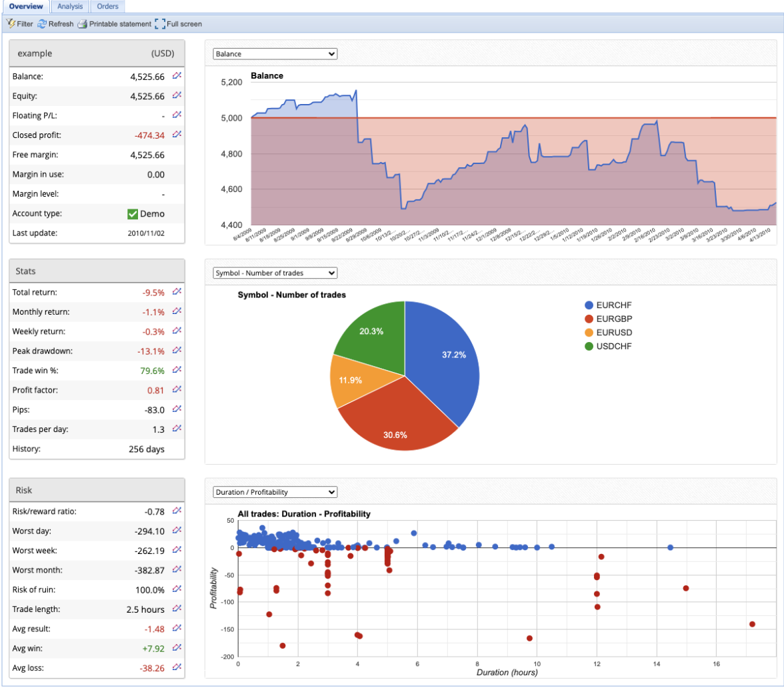Switch to the Orders tab

tap(107, 7)
